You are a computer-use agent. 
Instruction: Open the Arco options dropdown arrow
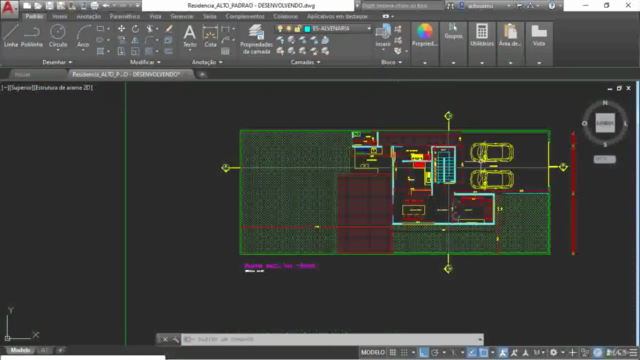coord(83,50)
